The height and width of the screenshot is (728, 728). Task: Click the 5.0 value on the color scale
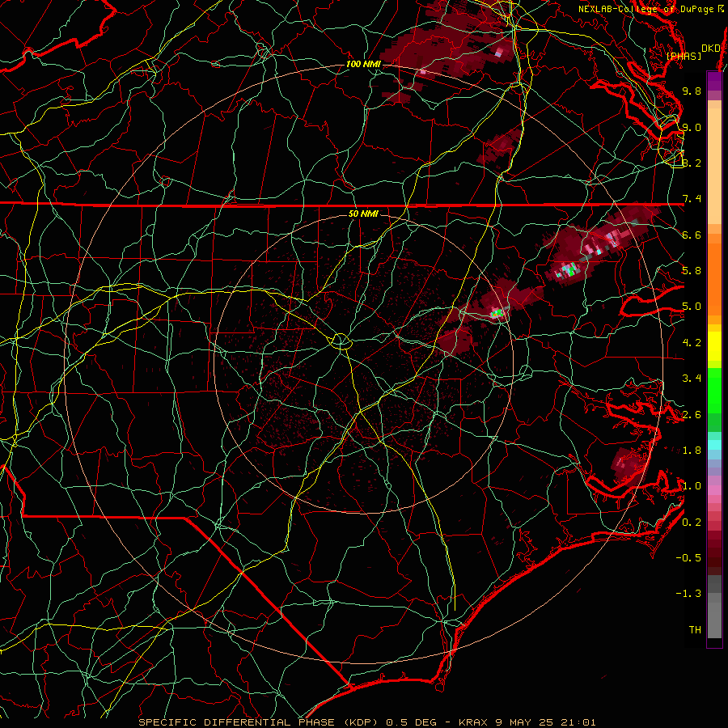coord(692,307)
